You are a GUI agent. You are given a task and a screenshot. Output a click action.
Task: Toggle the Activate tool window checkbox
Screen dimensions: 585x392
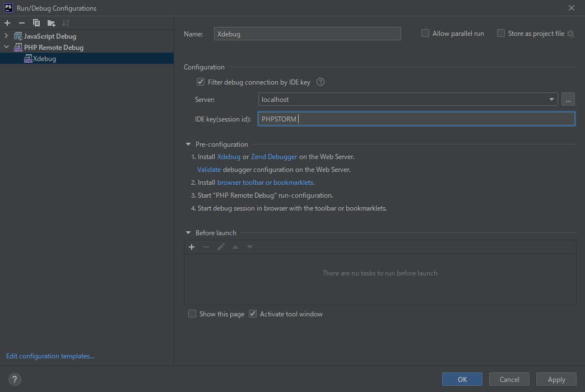[253, 314]
